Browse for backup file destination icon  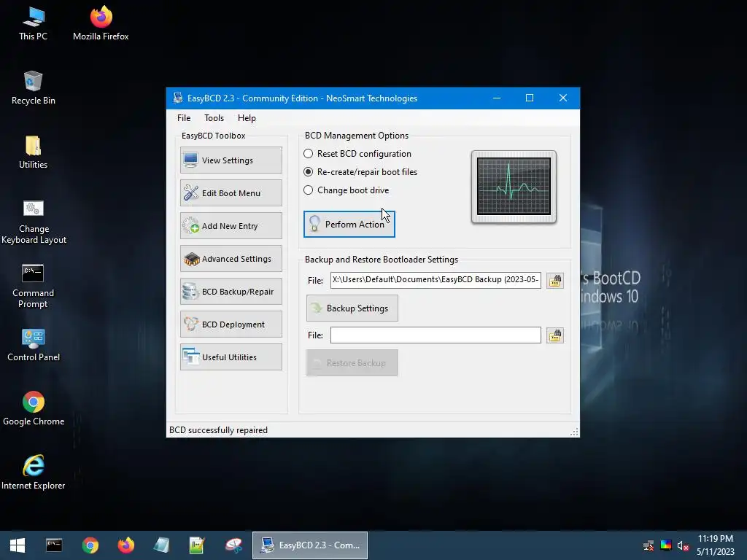coord(555,281)
